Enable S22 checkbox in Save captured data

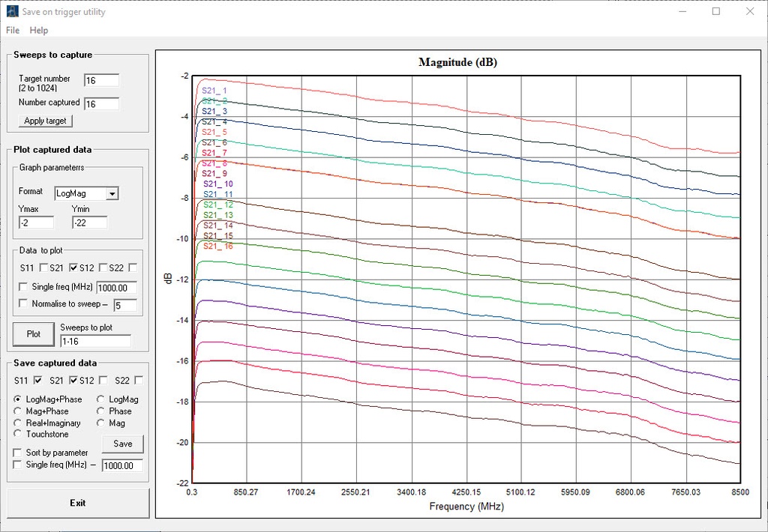click(x=139, y=381)
